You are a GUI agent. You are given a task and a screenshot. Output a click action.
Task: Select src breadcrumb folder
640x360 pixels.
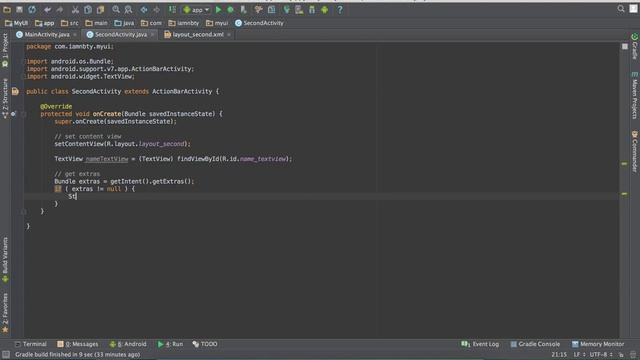click(69, 23)
